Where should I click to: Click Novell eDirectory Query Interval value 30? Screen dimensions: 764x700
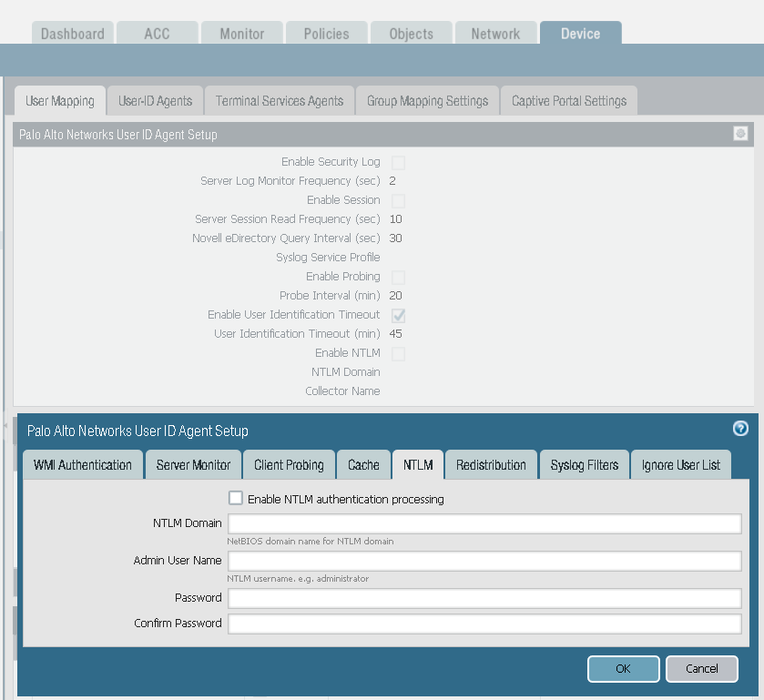395,238
